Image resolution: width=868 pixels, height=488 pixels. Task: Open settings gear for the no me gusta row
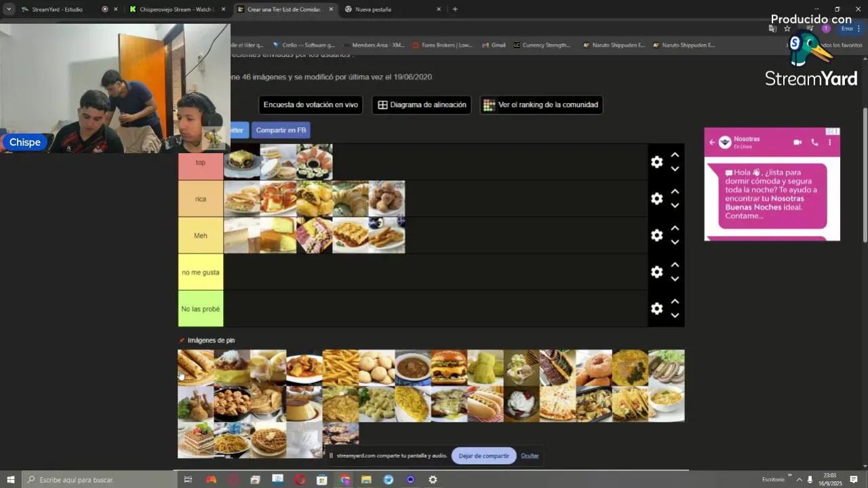point(656,272)
